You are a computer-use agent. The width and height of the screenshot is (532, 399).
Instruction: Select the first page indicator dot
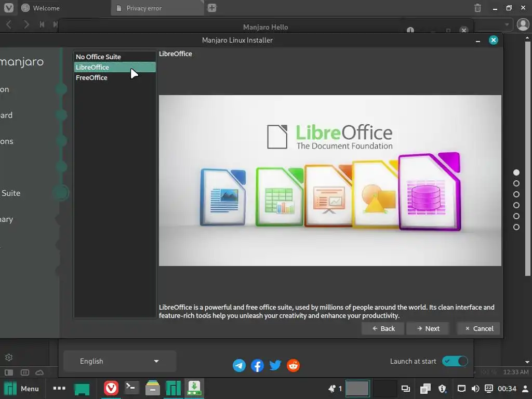[x=516, y=172]
